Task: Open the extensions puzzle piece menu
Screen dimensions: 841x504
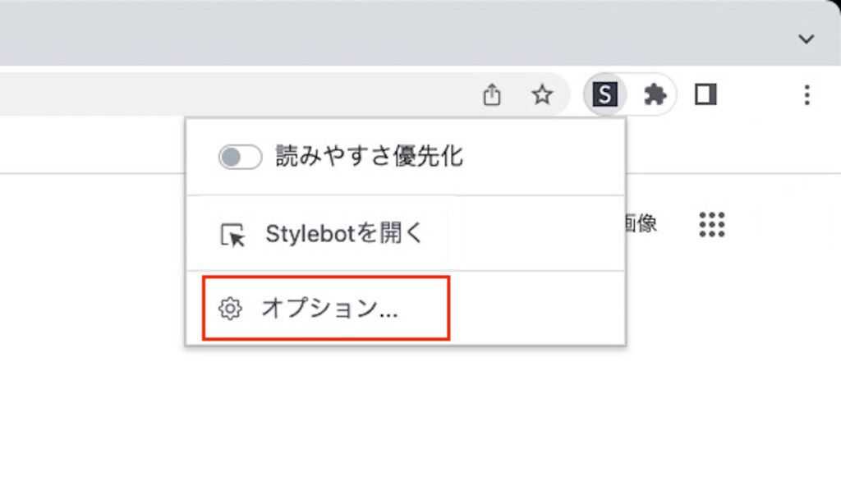Action: pos(655,94)
